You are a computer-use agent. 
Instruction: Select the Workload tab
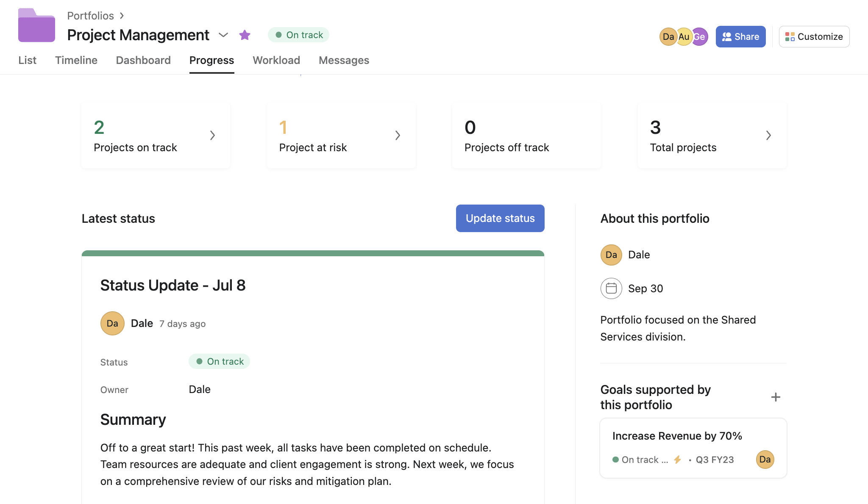(275, 60)
